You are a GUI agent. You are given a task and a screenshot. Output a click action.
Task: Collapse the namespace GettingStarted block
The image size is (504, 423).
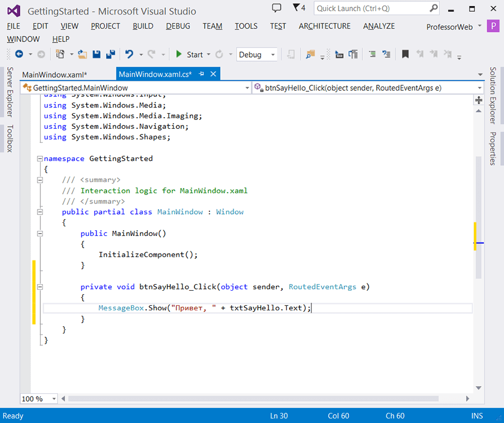tap(40, 158)
